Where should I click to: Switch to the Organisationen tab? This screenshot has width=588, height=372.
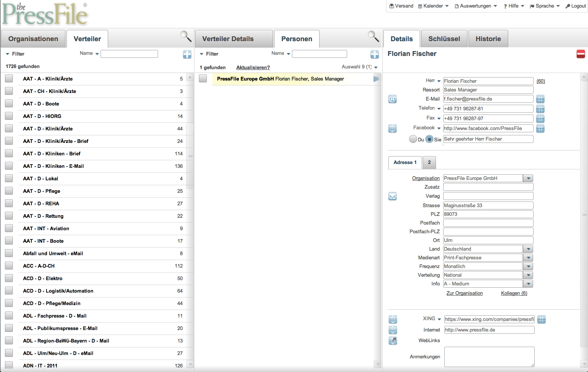(33, 39)
